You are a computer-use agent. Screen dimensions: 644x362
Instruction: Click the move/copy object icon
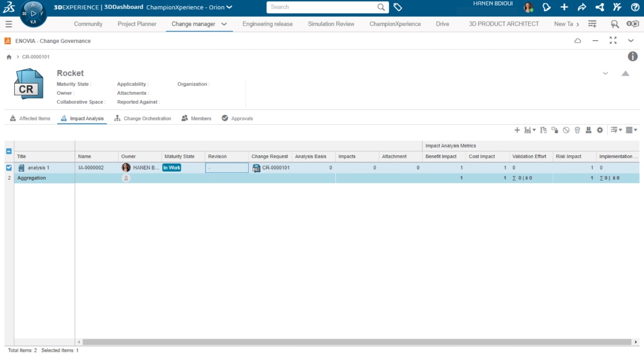[x=555, y=130]
